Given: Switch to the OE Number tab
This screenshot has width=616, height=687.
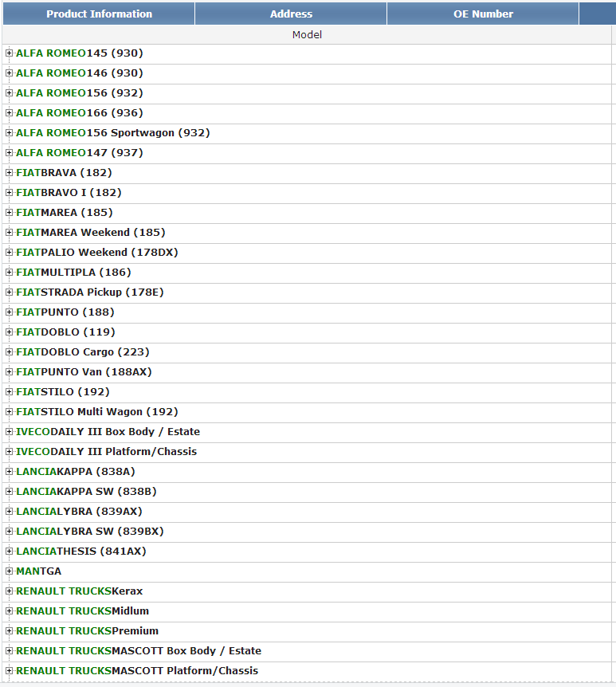Looking at the screenshot, I should [483, 14].
